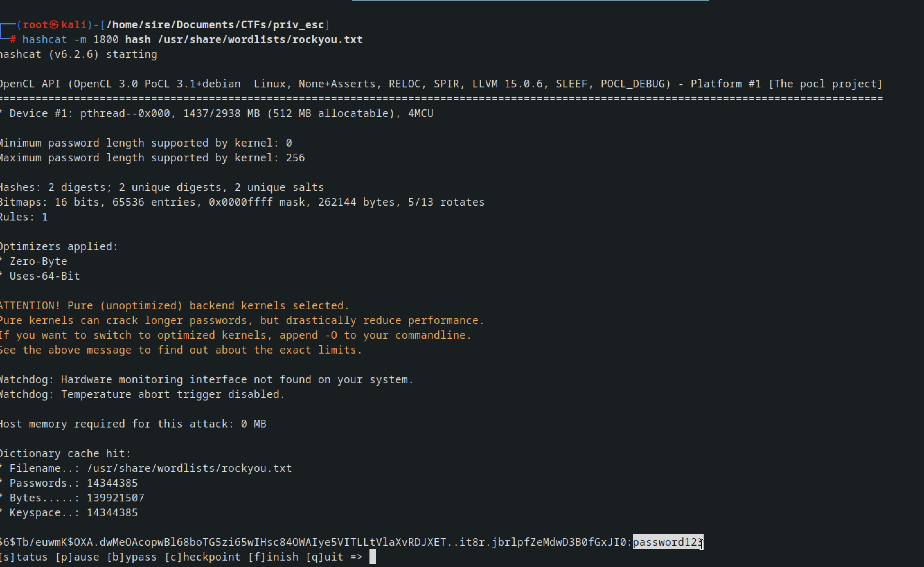Viewport: 924px width, 567px height.
Task: Click the Kali symbol in the root prompt
Action: [54, 25]
